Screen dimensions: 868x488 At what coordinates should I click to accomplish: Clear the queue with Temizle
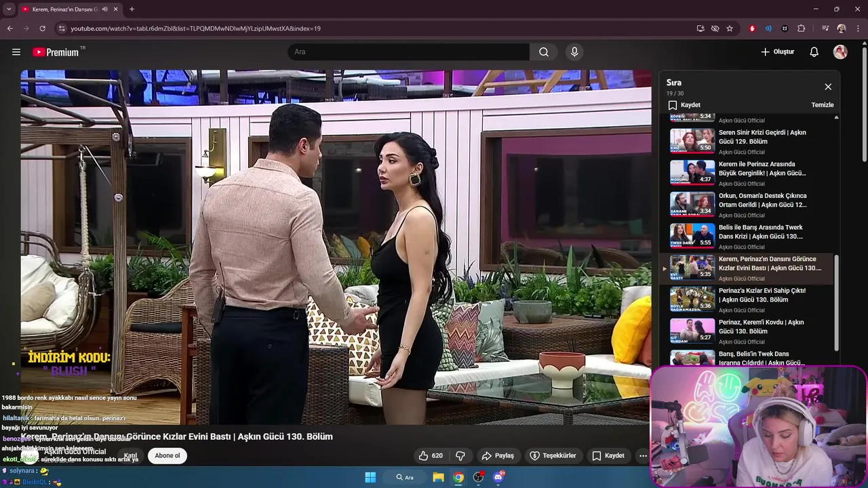click(x=823, y=105)
